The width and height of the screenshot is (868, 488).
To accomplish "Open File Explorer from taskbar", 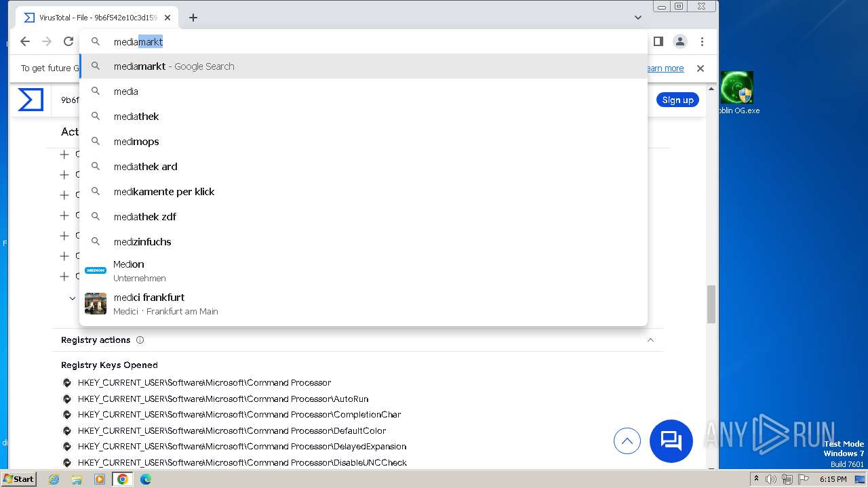I will tap(77, 479).
